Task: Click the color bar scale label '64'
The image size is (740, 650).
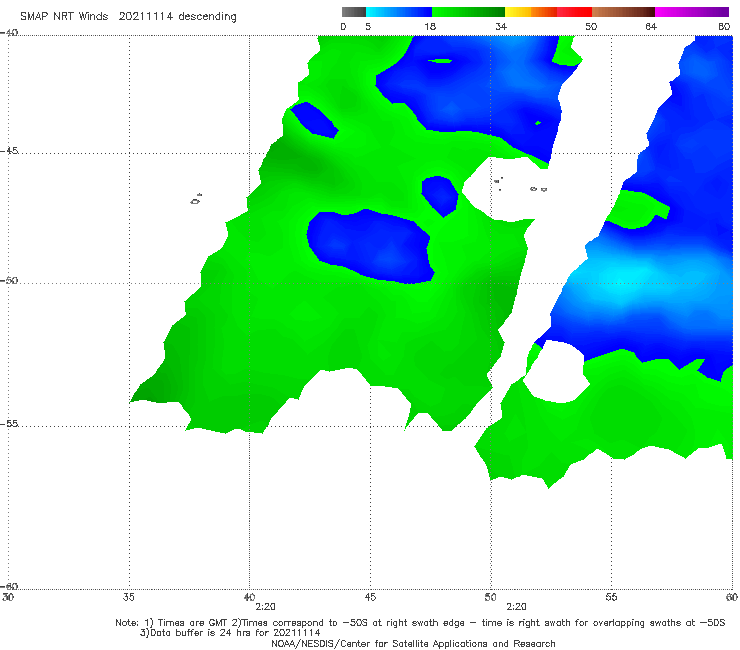Action: coord(651,27)
